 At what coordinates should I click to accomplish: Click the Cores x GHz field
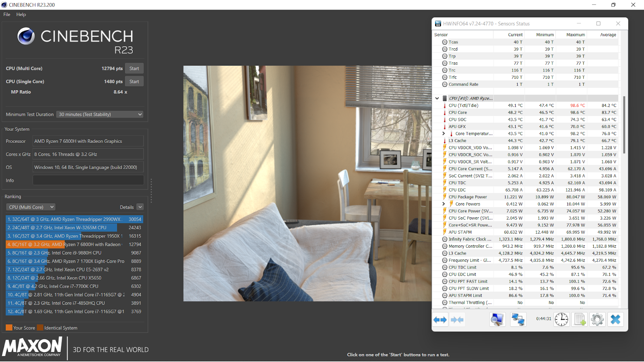point(88,154)
